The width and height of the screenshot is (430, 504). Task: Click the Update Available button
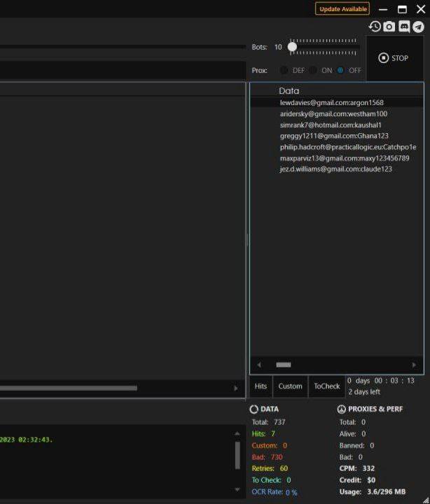(x=342, y=9)
